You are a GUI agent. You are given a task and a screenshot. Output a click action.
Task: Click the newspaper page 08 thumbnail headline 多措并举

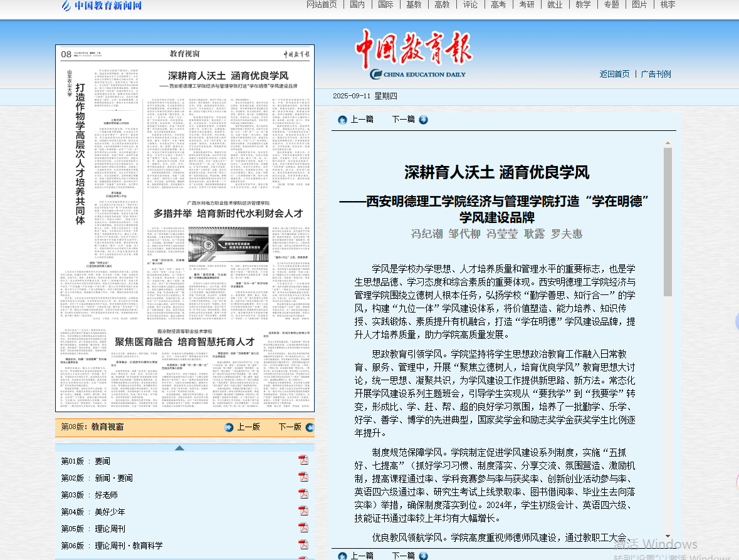click(228, 213)
